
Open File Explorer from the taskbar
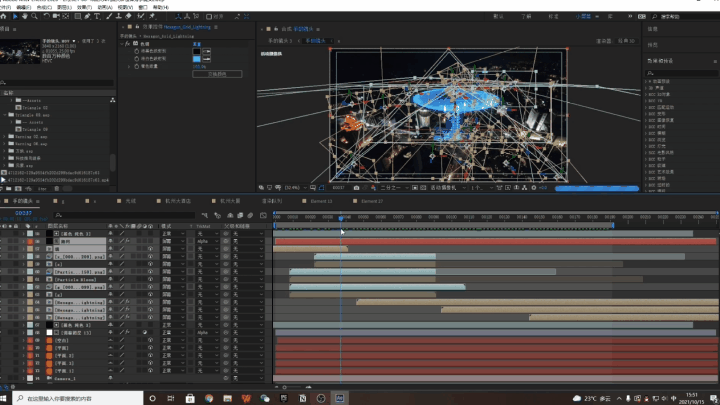click(227, 398)
